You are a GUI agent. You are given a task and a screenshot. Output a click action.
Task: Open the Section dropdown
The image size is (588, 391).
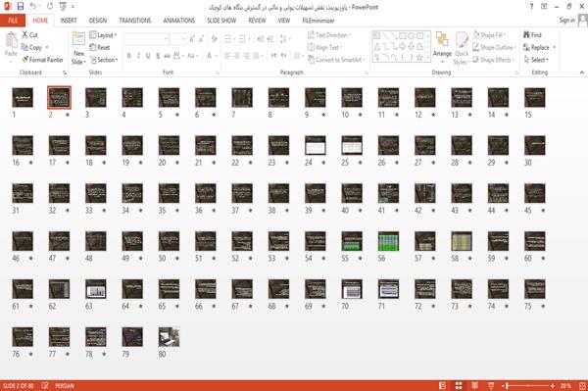coord(104,60)
